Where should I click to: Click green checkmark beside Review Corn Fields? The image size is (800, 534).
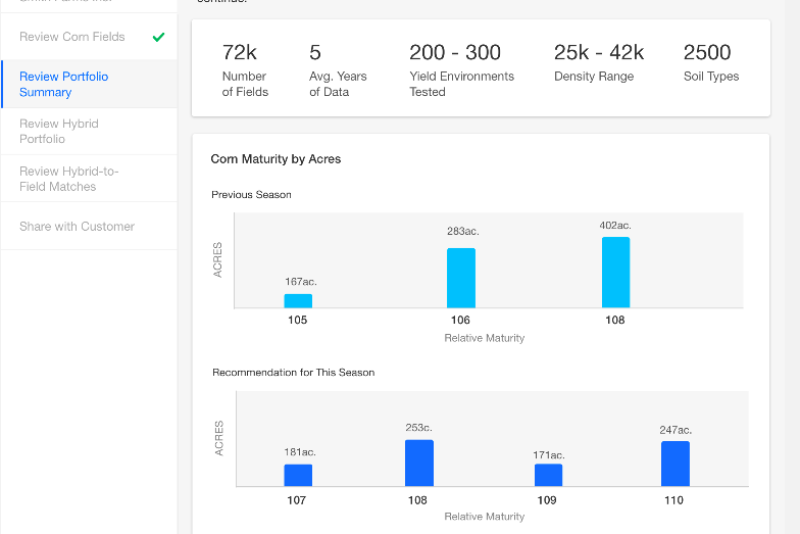coord(159,37)
